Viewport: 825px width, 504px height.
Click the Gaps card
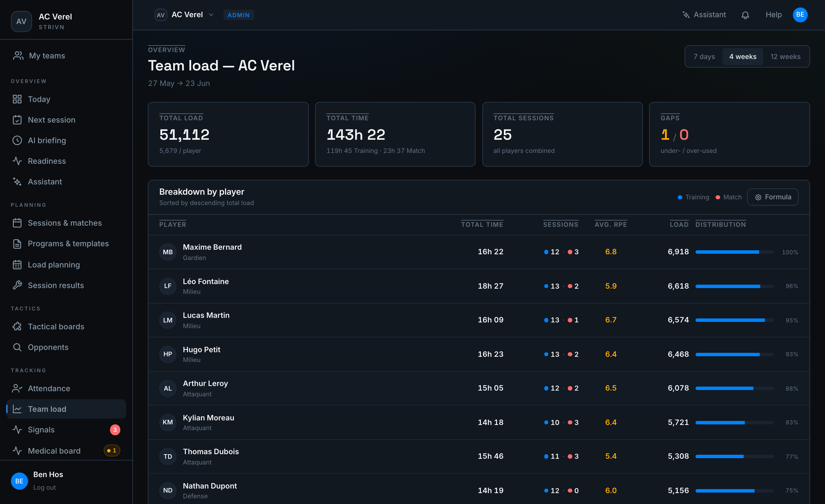tap(729, 134)
